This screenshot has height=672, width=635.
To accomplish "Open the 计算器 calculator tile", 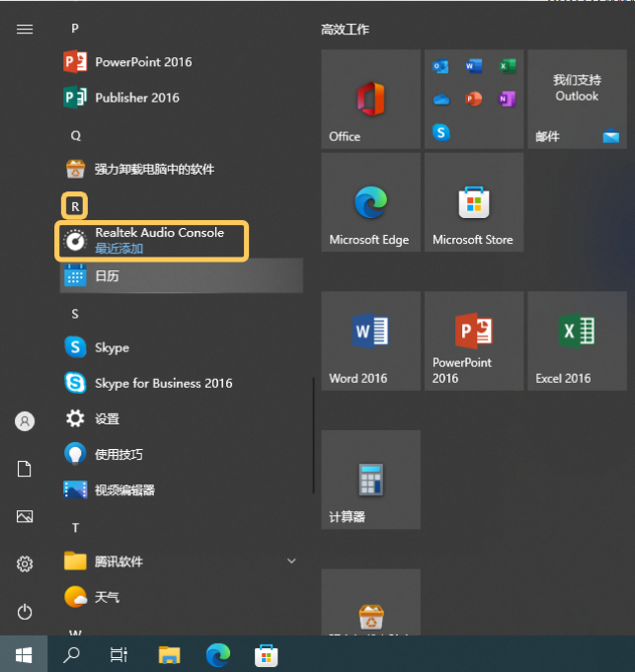I will pos(371,480).
